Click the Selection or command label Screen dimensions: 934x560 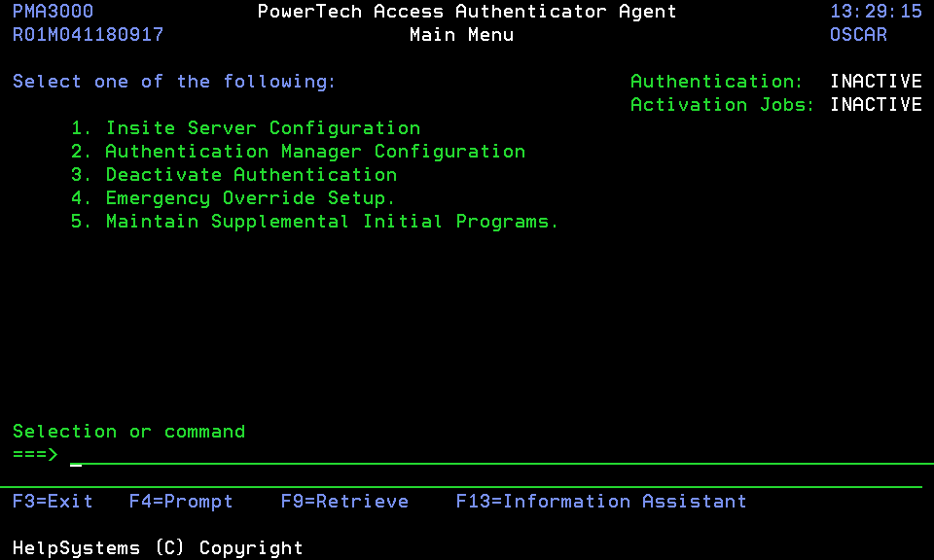coord(128,432)
